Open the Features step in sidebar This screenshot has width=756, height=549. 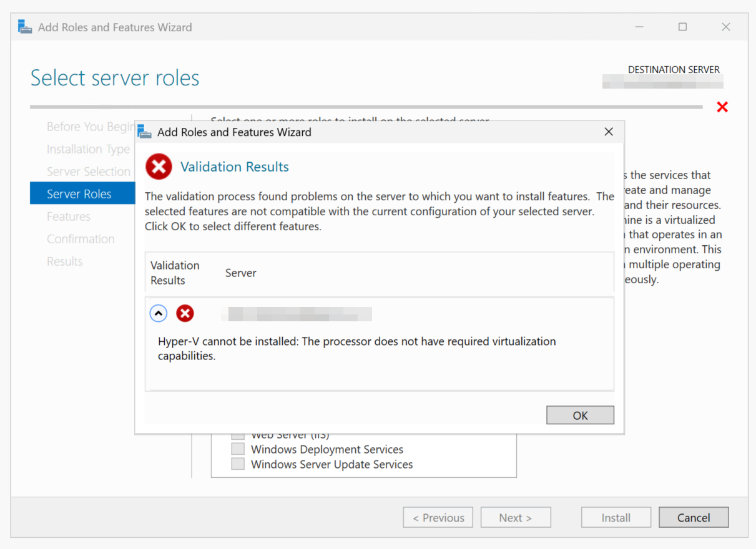(69, 216)
